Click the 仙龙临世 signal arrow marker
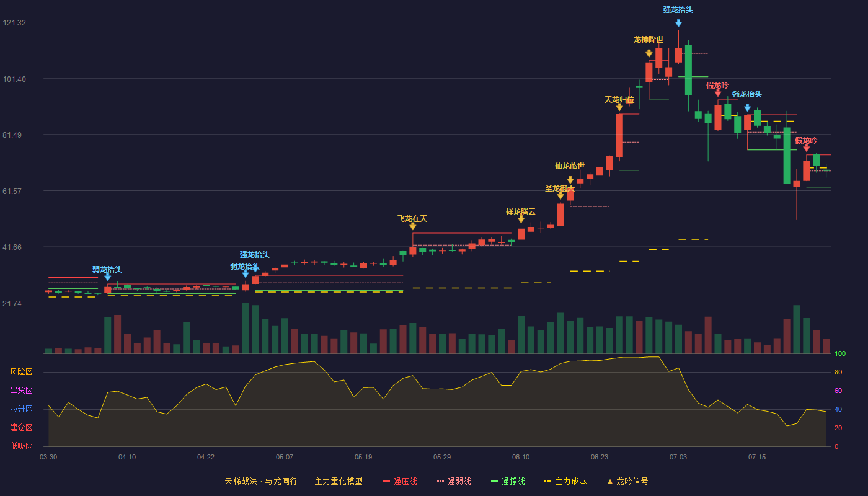 pos(570,180)
